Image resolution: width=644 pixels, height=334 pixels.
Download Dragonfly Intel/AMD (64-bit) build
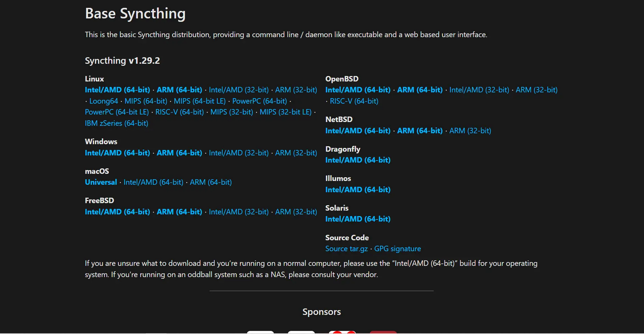(x=358, y=160)
